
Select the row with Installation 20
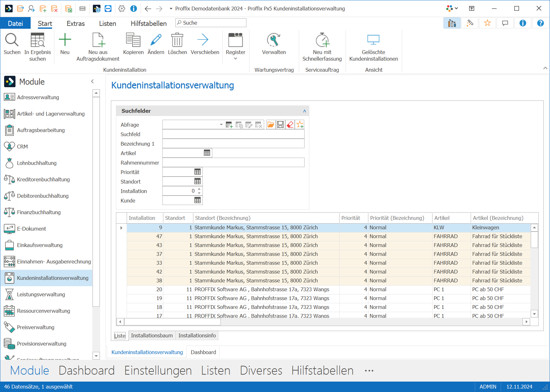(329, 289)
